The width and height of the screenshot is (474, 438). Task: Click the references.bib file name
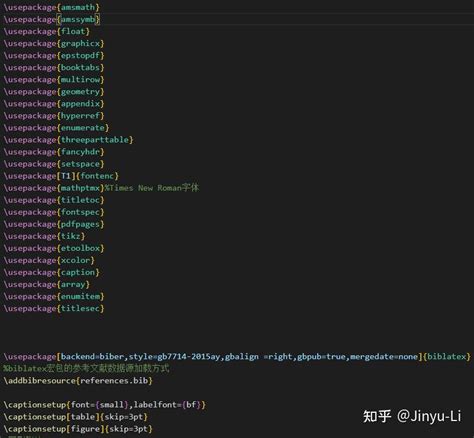click(114, 381)
